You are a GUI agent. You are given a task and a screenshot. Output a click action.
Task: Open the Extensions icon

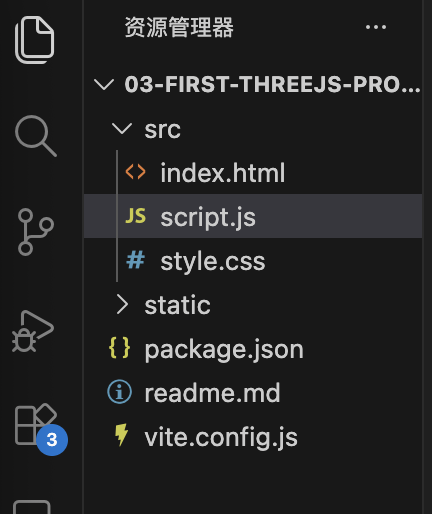coord(35,425)
